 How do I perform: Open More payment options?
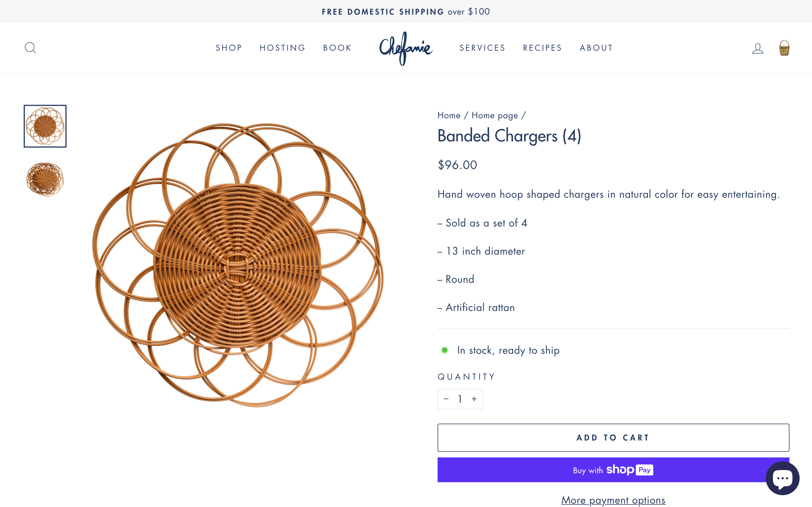613,500
